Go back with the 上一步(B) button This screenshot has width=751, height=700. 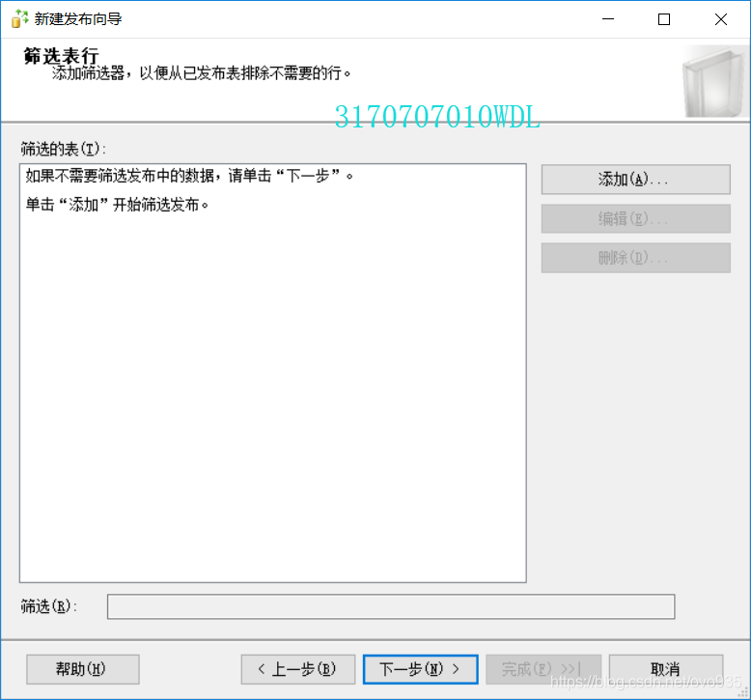(x=298, y=669)
